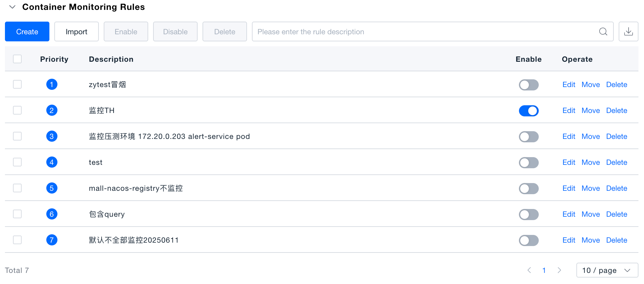Viewport: 644px width, 284px height.
Task: Delete the 包含query rule
Action: click(x=617, y=214)
